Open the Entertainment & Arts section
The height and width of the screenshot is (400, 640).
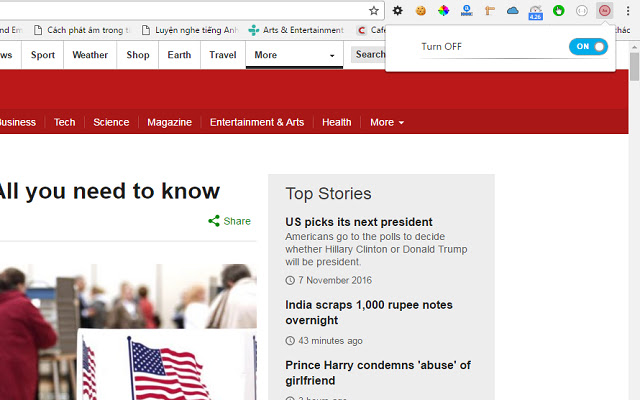click(x=256, y=122)
